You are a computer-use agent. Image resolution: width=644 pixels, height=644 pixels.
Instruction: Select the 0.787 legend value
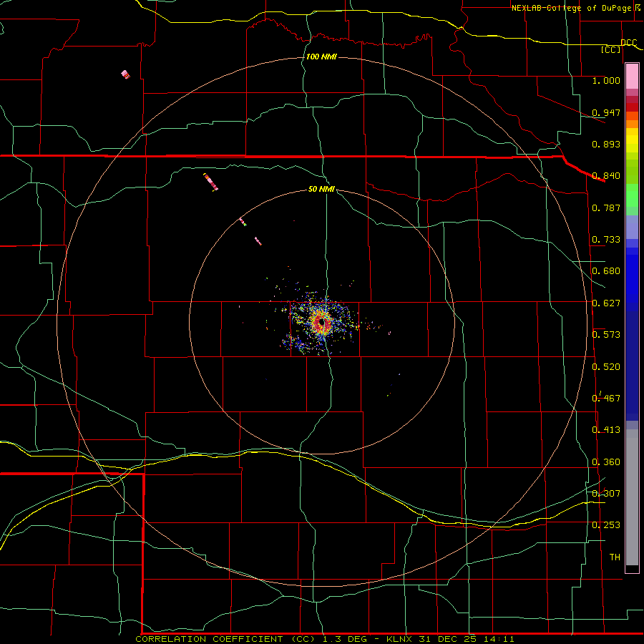[x=606, y=208]
